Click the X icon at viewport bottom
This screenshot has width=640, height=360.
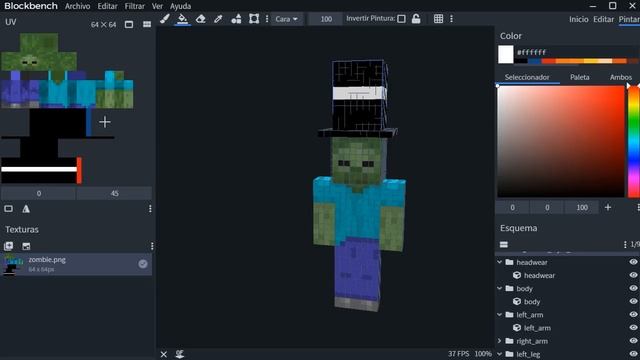pyautogui.click(x=164, y=354)
